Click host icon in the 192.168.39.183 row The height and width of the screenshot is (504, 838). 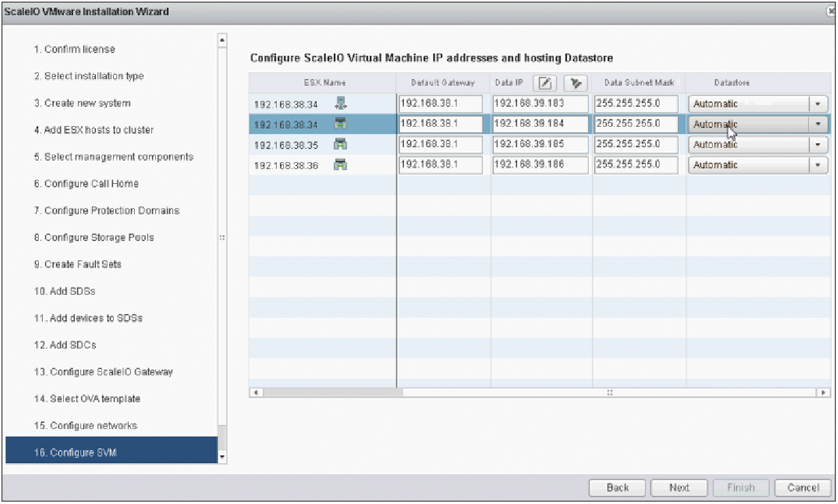click(342, 104)
